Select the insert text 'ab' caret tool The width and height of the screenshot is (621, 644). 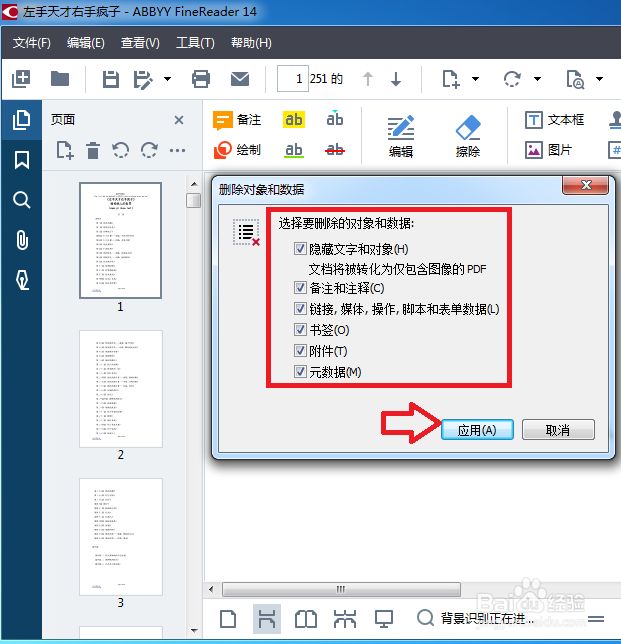click(x=335, y=119)
